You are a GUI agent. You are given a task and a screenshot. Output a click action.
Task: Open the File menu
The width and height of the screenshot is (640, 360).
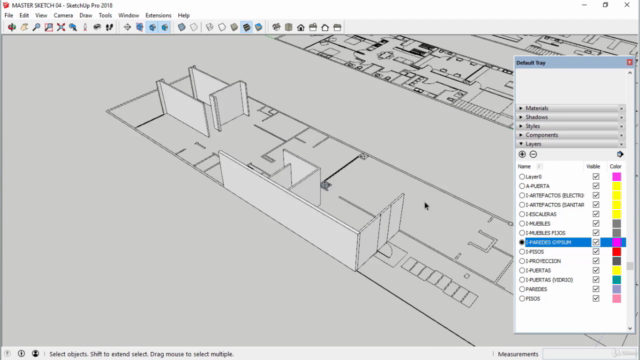pos(9,16)
